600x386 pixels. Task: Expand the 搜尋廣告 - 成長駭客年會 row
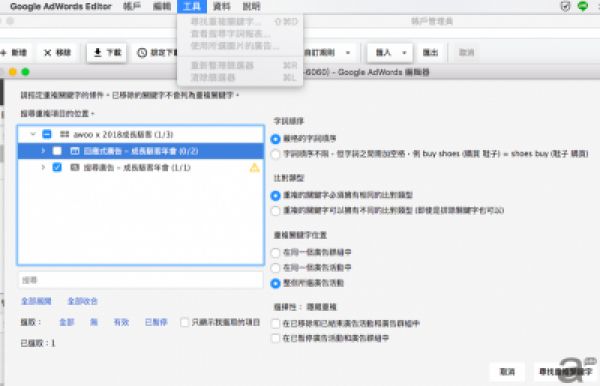(43, 167)
